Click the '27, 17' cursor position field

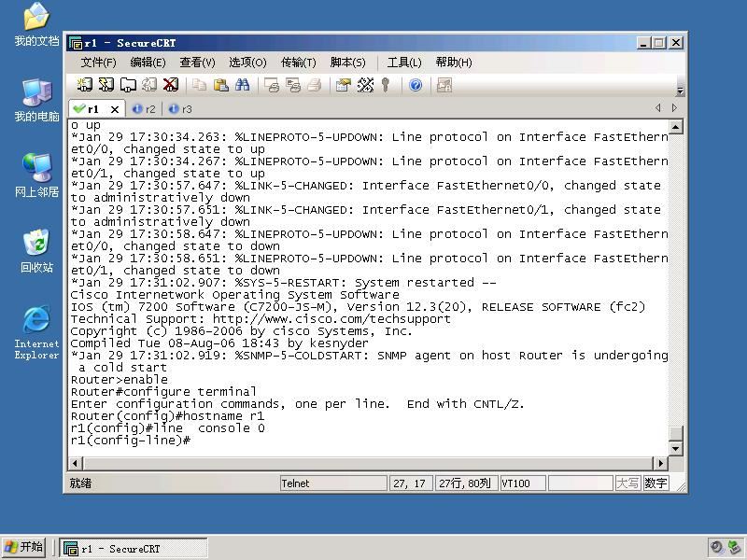411,483
